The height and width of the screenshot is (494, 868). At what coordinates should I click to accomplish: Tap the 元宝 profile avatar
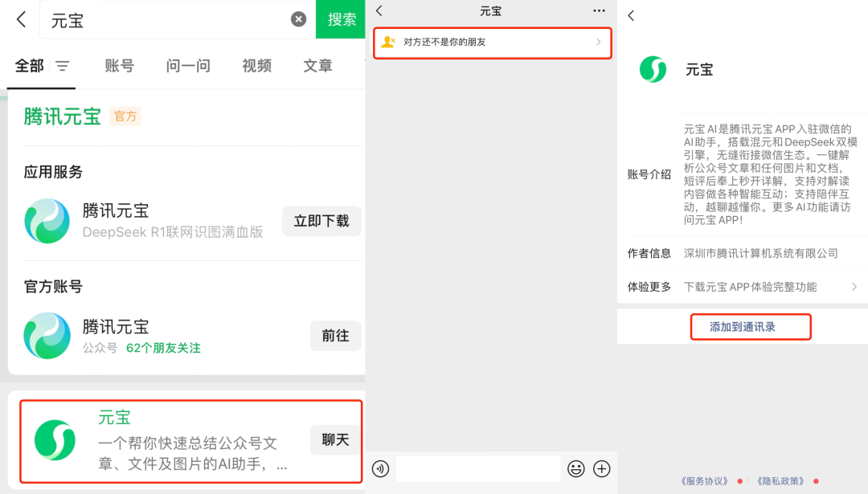pyautogui.click(x=653, y=70)
